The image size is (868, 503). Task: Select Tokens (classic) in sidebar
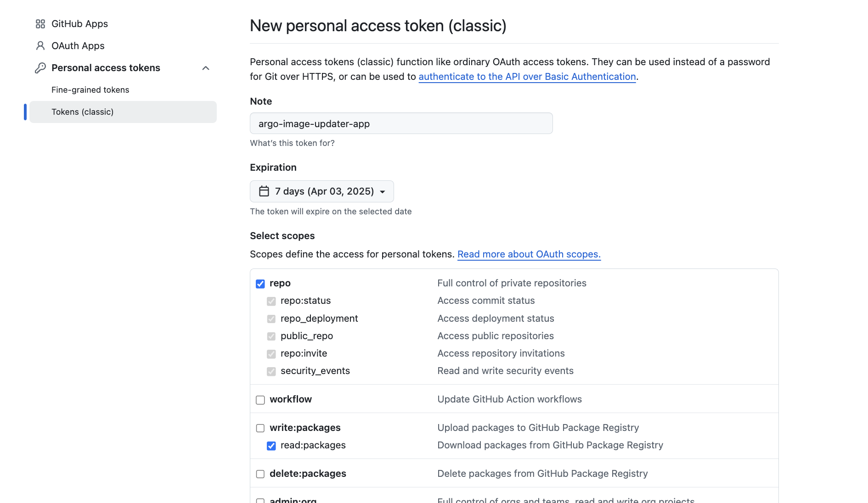[83, 112]
